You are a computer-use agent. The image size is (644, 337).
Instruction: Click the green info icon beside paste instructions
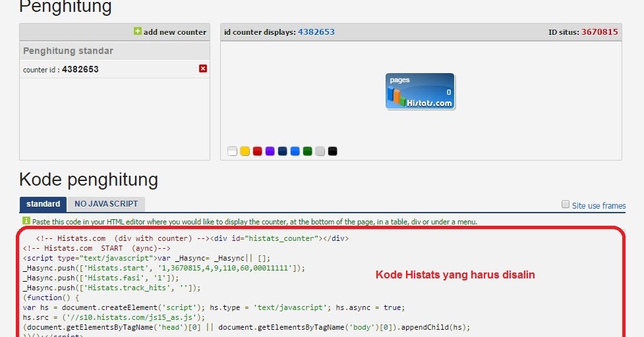click(x=26, y=220)
